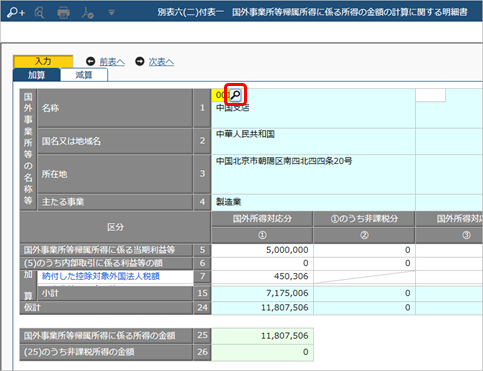Click the PDF export icon in the toolbar
This screenshot has width=483, height=371.
pos(87,13)
